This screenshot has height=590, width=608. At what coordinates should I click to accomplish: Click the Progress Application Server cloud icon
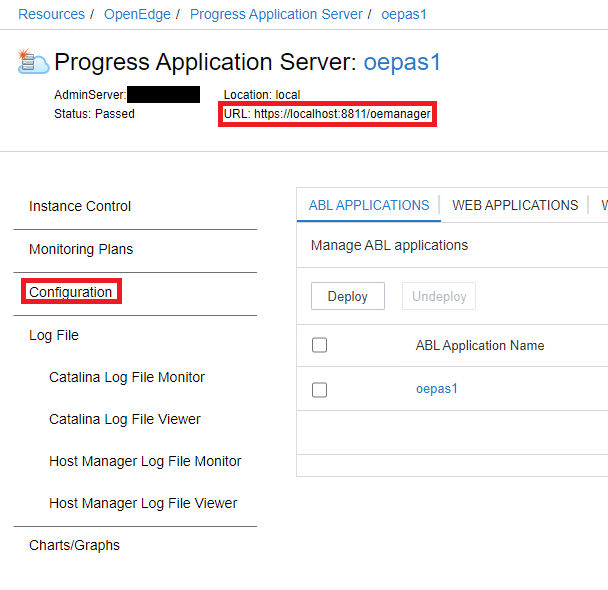coord(33,61)
